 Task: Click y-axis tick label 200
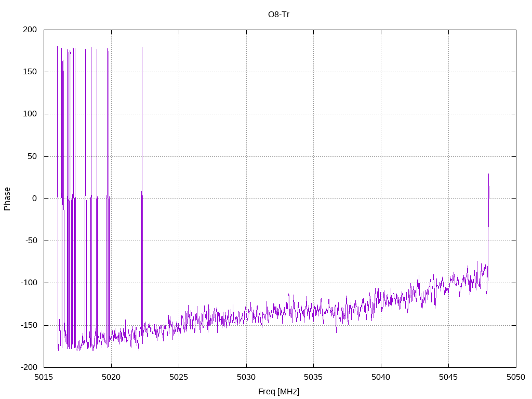30,30
